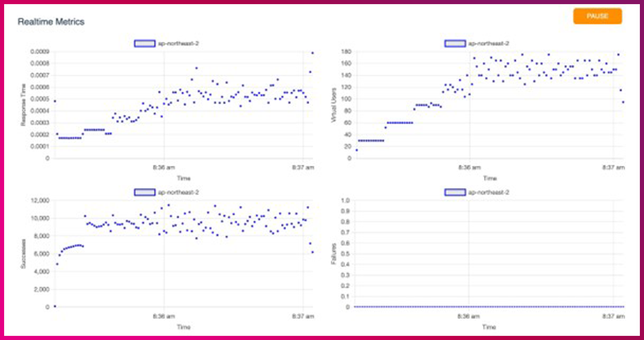Click the 8:37 am tick under Successes chart
Viewport: 644px width, 340px height.
pyautogui.click(x=304, y=317)
